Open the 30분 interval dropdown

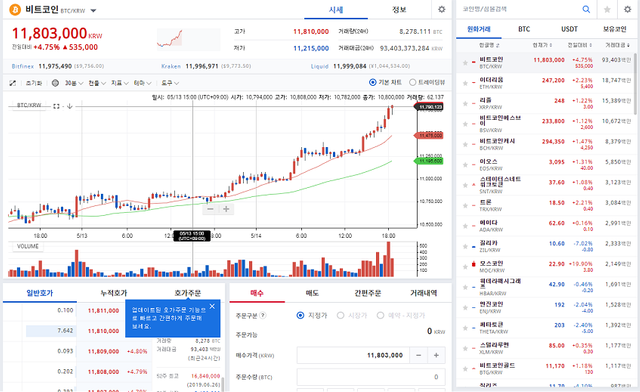click(x=74, y=83)
